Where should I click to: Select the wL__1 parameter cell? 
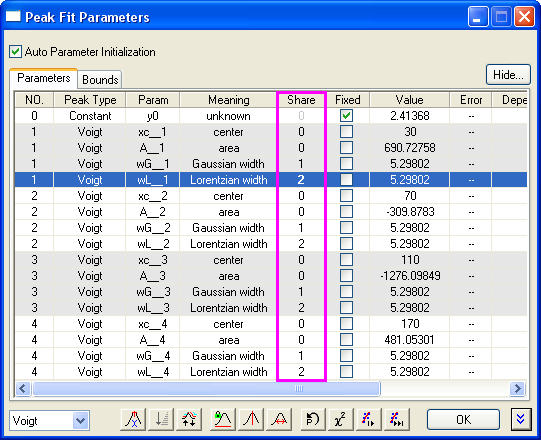point(153,179)
